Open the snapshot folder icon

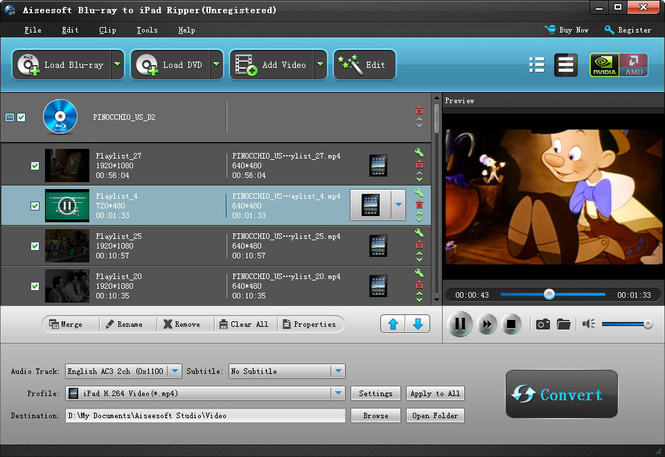coord(563,324)
